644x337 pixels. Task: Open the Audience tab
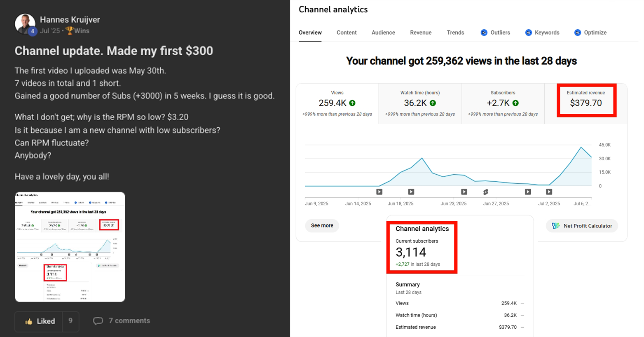383,33
